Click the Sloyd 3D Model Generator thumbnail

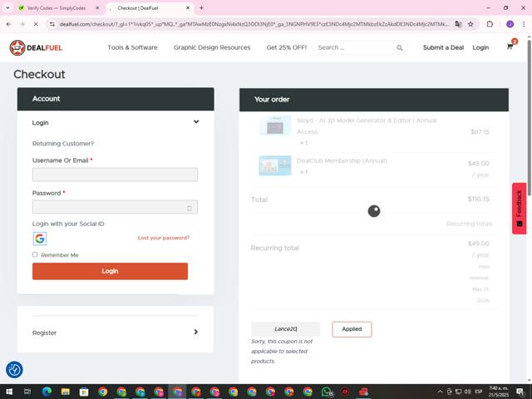click(275, 126)
